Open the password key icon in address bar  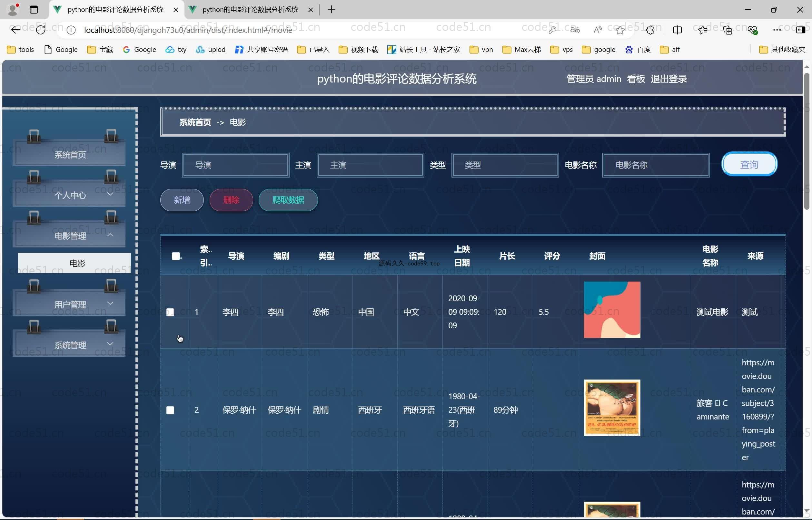coord(552,30)
